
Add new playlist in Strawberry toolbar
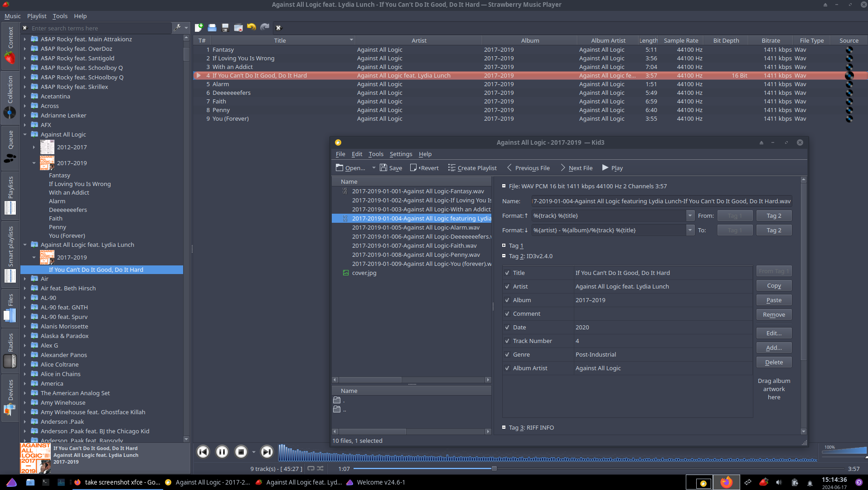(199, 28)
